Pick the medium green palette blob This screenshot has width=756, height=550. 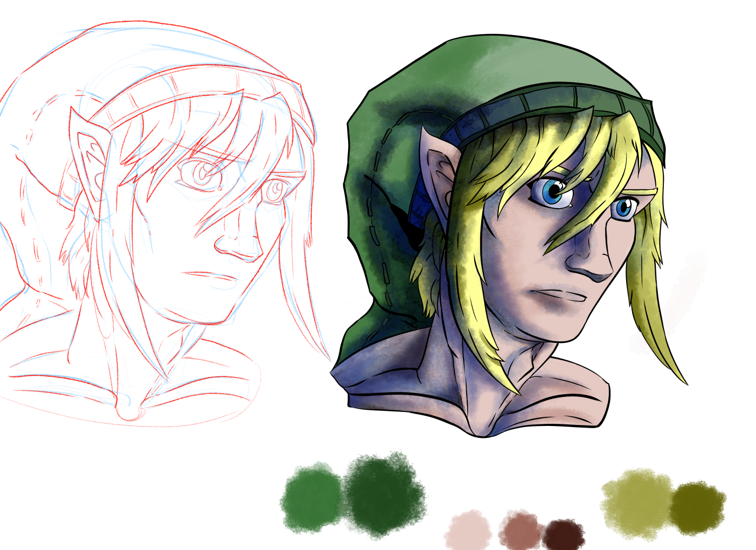[x=311, y=499]
